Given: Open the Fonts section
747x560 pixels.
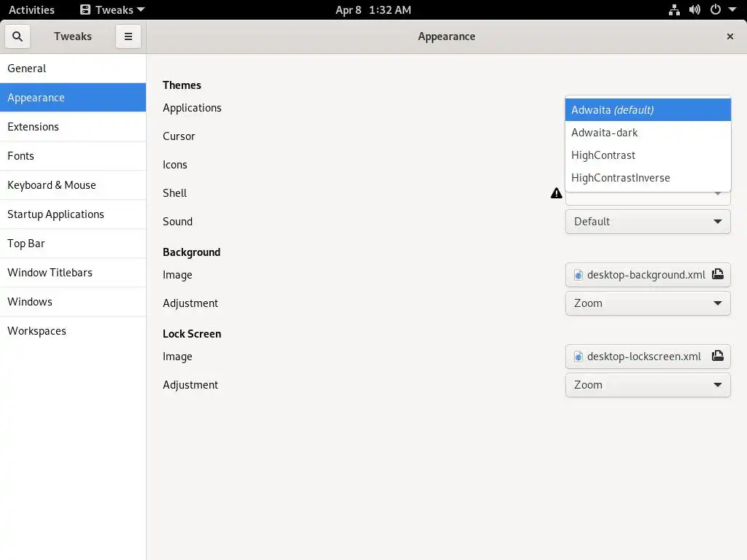Looking at the screenshot, I should pos(73,156).
